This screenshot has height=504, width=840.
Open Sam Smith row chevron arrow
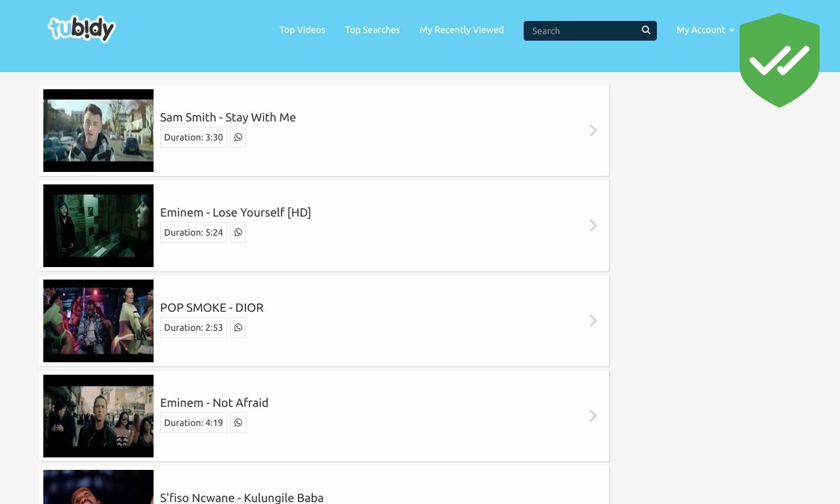tap(593, 131)
